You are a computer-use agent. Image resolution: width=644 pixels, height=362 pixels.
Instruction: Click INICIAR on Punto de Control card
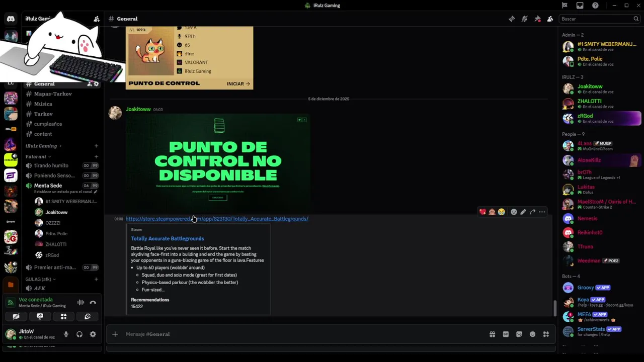click(238, 84)
